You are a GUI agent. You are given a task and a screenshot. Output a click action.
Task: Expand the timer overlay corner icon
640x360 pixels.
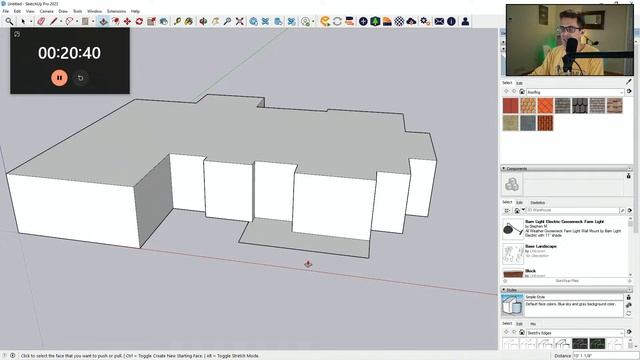click(x=17, y=34)
